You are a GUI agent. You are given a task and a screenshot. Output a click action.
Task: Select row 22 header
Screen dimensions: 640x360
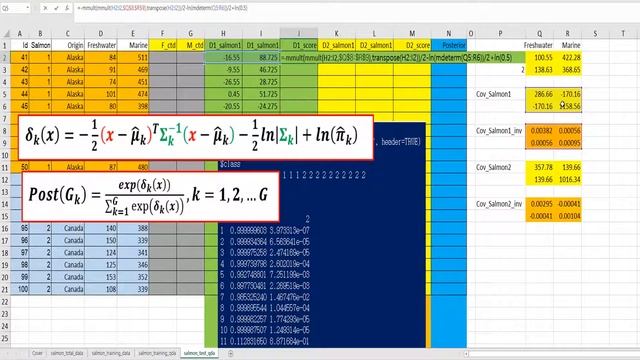[5, 302]
